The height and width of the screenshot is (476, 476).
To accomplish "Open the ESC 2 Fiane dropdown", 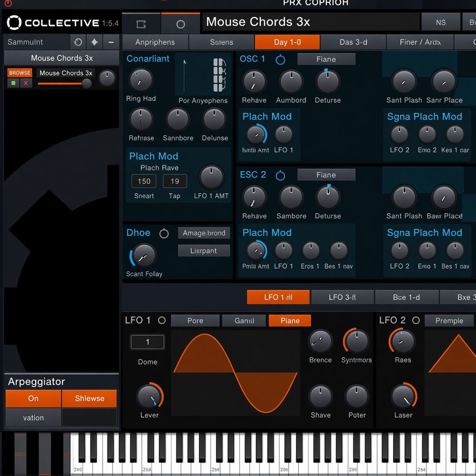I will 326,175.
